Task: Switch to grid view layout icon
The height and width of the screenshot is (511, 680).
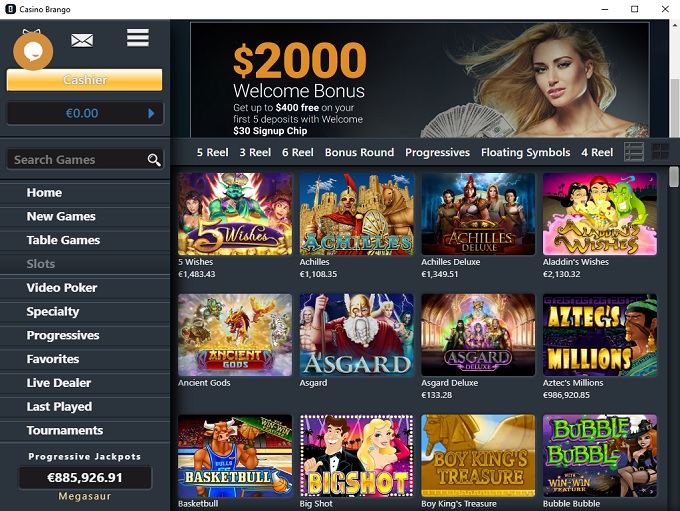Action: point(660,152)
